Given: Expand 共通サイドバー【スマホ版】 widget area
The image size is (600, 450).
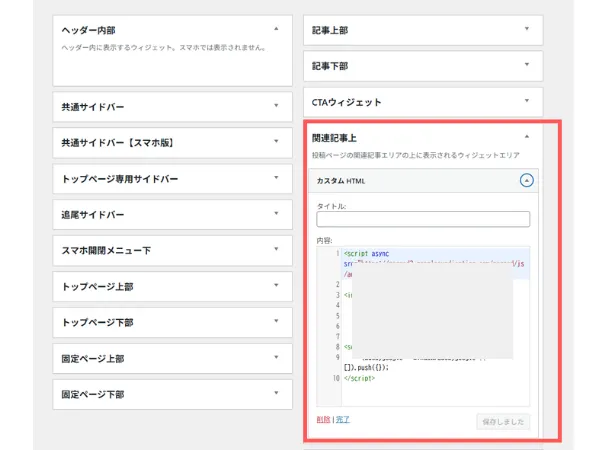Looking at the screenshot, I should click(275, 142).
